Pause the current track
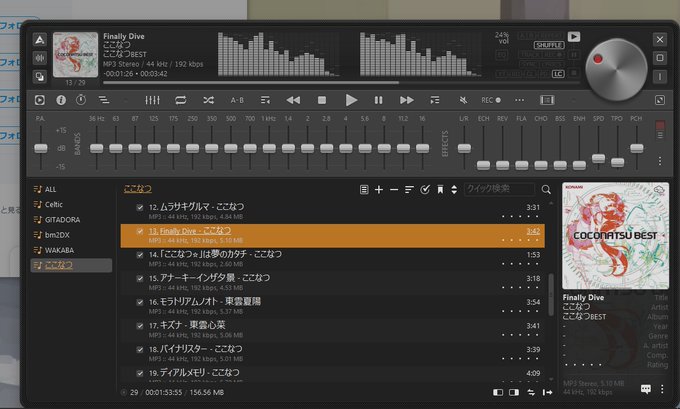The width and height of the screenshot is (680, 409). (379, 100)
